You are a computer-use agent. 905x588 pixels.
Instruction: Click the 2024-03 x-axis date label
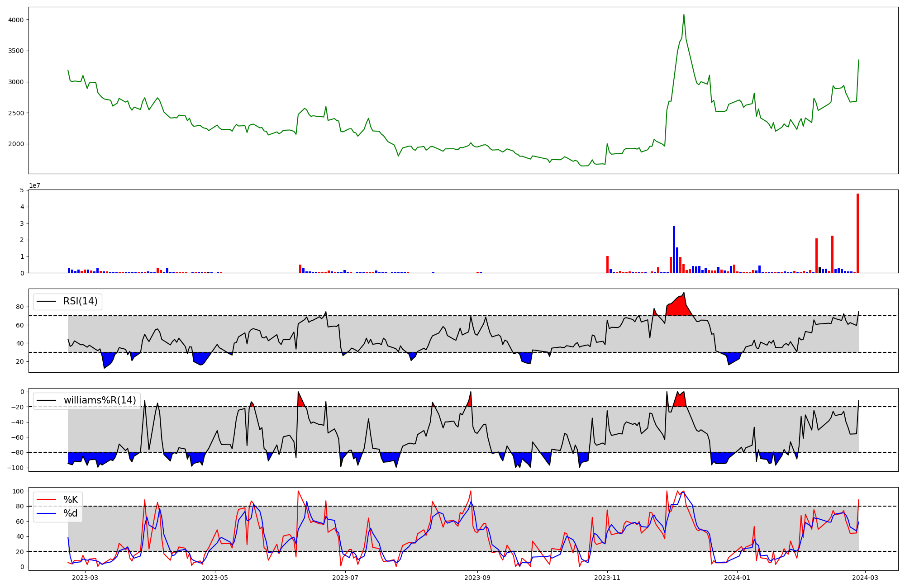click(x=866, y=578)
